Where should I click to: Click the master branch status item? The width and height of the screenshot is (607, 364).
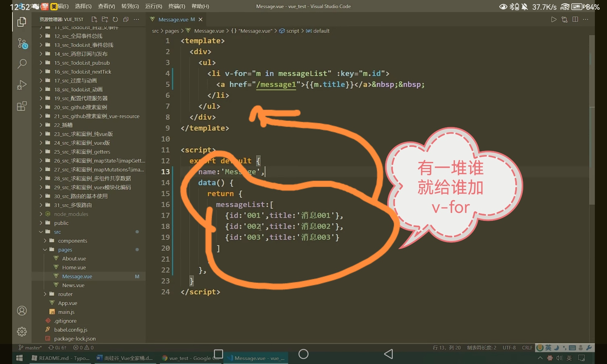(30, 348)
